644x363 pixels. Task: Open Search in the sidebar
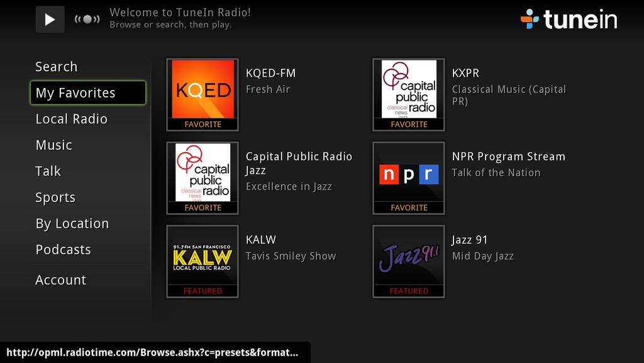56,67
